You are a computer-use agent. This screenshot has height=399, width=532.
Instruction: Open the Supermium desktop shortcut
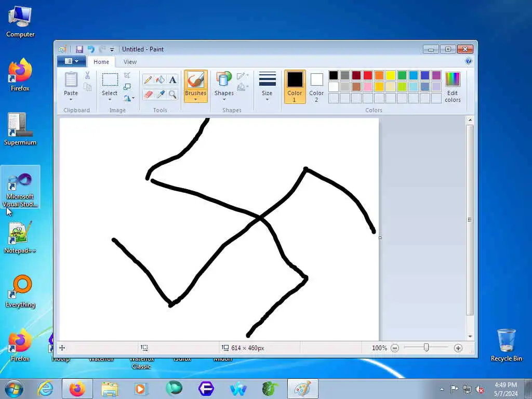[x=20, y=129]
